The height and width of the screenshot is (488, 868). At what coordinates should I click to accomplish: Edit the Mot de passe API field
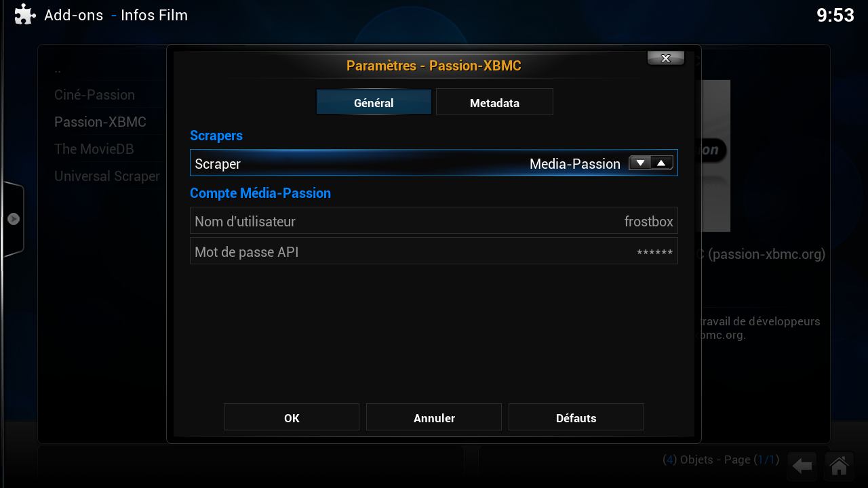click(434, 251)
